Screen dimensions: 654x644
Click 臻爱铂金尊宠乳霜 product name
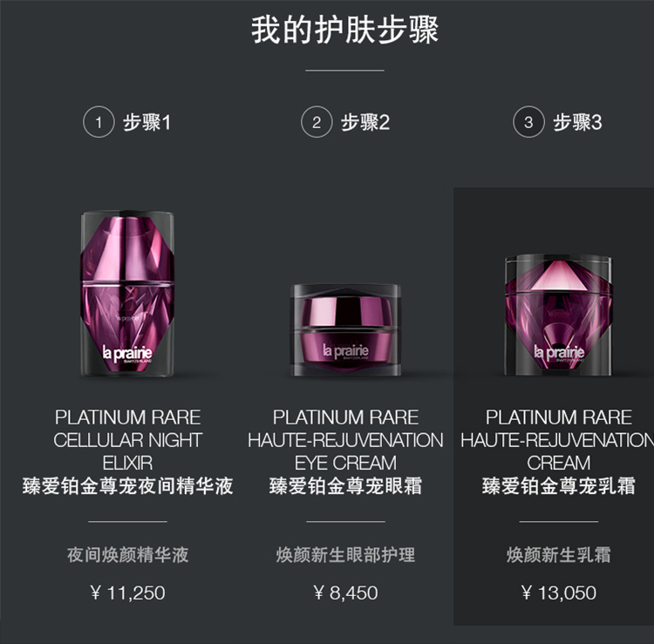[x=558, y=486]
